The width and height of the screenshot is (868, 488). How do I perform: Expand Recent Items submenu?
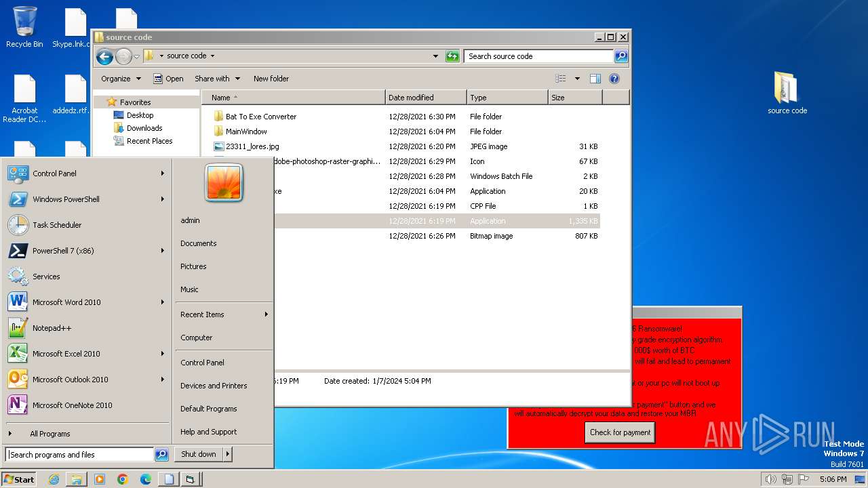(224, 314)
